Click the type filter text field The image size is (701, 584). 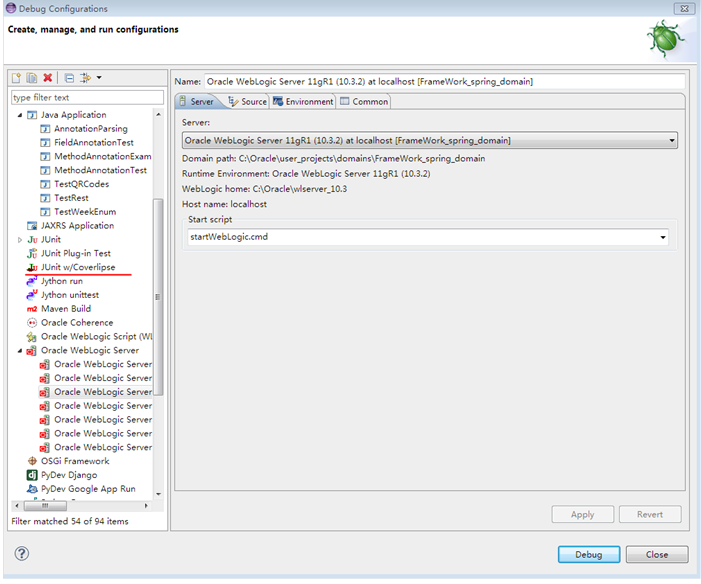point(87,97)
